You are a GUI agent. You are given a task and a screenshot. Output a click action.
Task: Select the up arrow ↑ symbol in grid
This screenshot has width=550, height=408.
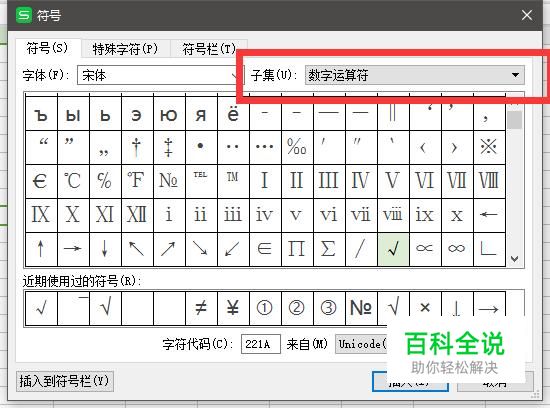41,249
